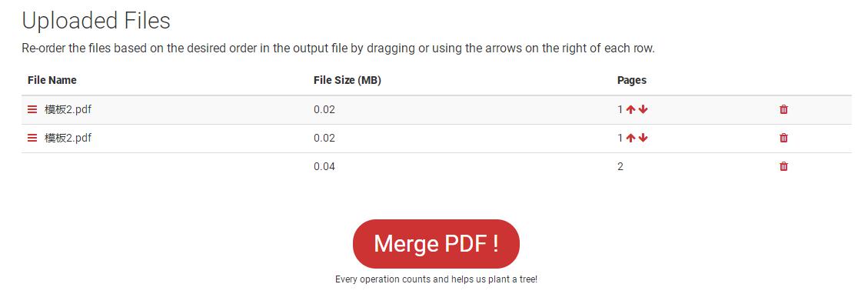868x304 pixels.
Task: Move the first file down with the arrow
Action: [x=643, y=109]
